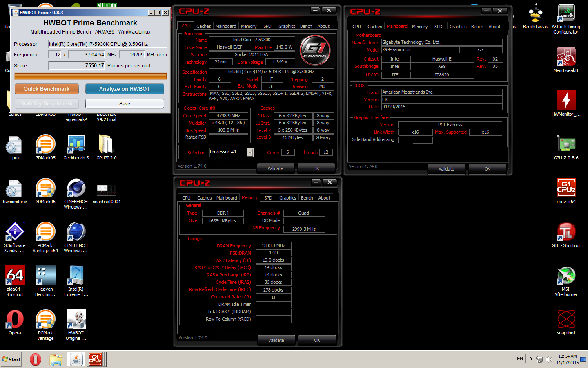This screenshot has height=368, width=588.
Task: Launch HWBOT Unigine desktop icon
Action: pyautogui.click(x=76, y=325)
